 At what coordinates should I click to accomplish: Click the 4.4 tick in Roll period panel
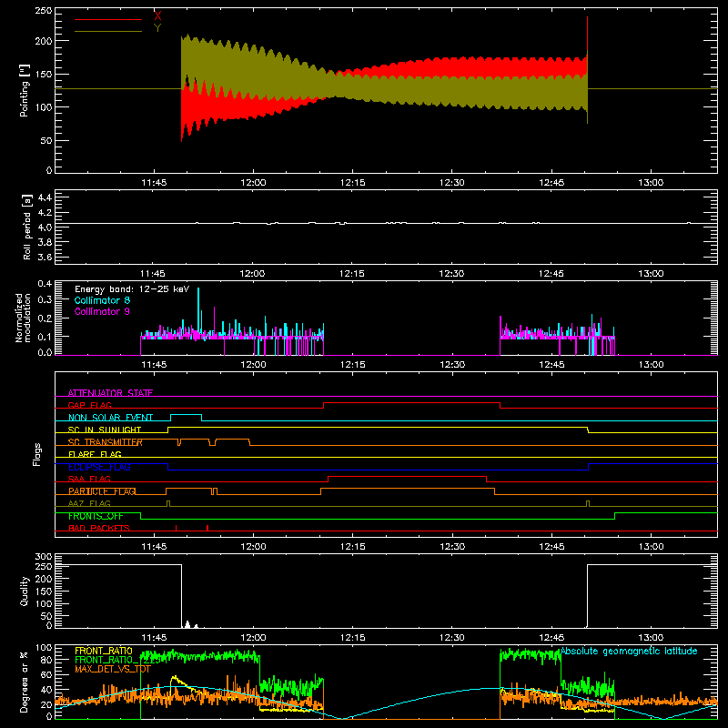[44, 197]
